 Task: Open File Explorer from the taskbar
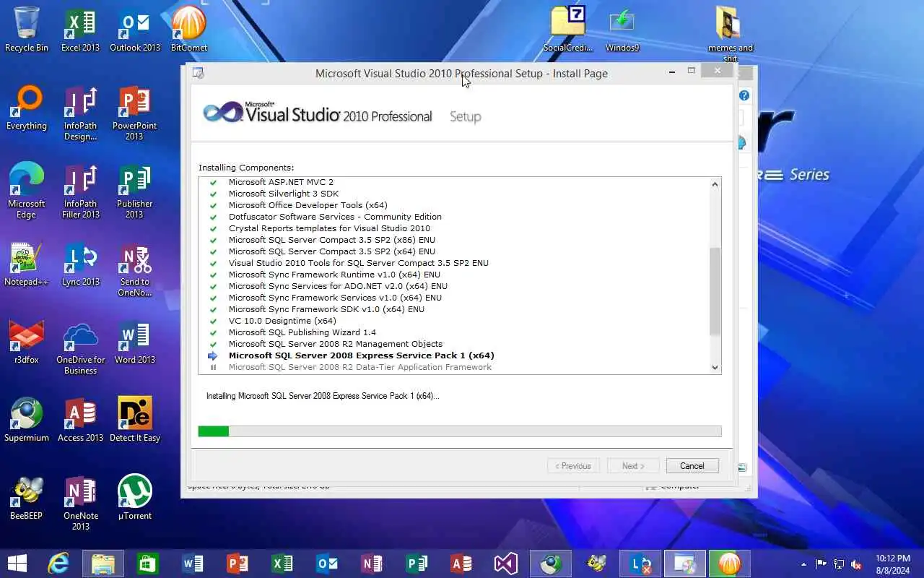click(x=103, y=564)
